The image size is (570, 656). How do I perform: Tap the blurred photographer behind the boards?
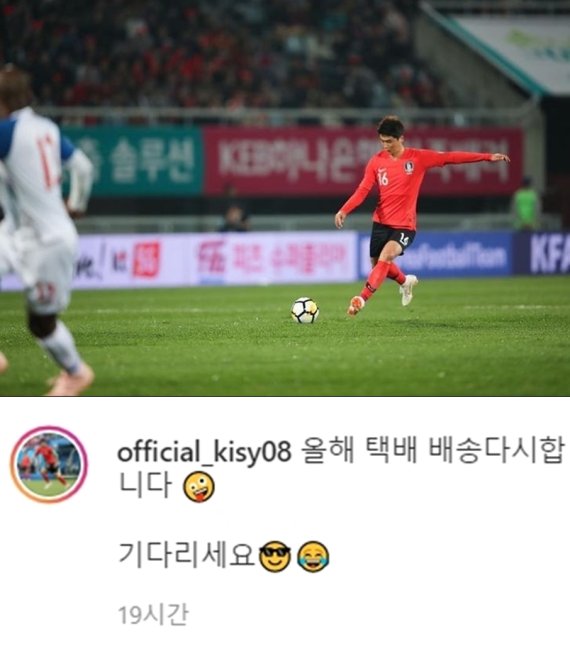234,218
